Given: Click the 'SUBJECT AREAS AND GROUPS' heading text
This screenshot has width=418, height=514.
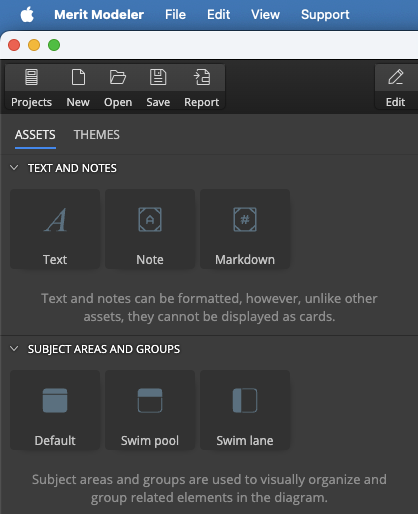Looking at the screenshot, I should coord(104,349).
